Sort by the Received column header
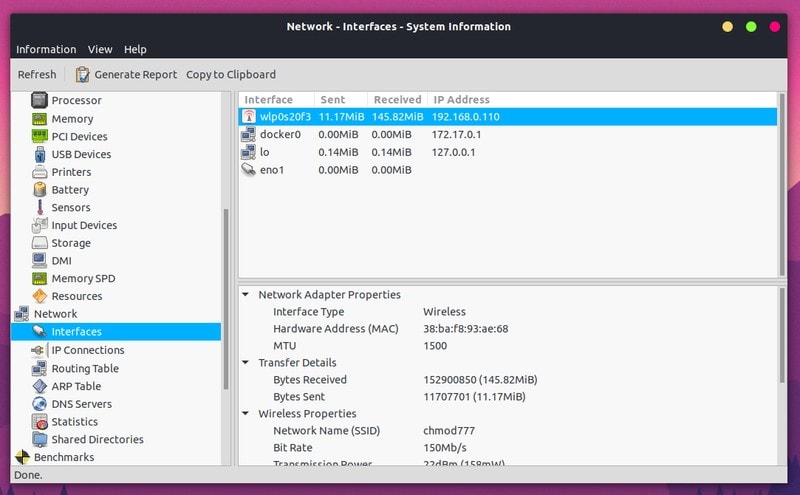The width and height of the screenshot is (800, 495). [397, 100]
